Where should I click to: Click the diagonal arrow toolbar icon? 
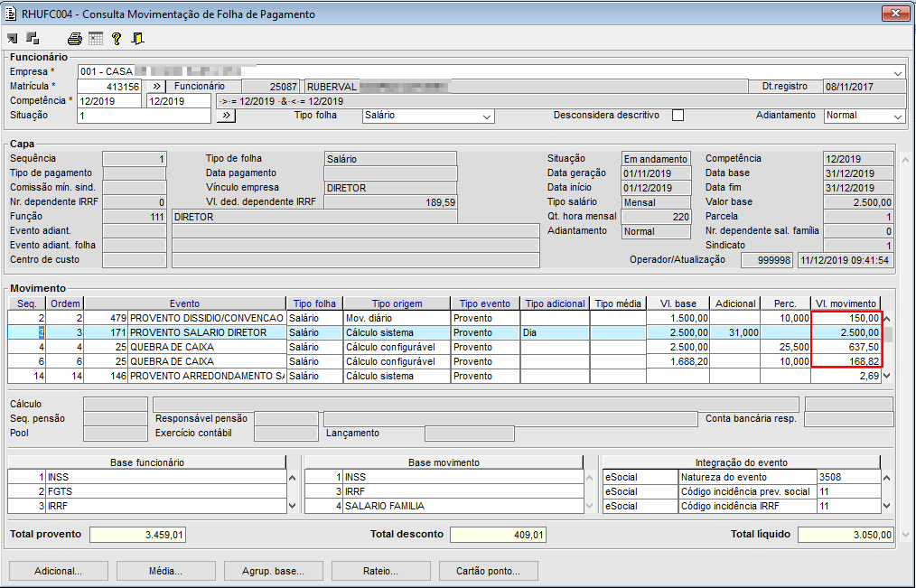13,38
